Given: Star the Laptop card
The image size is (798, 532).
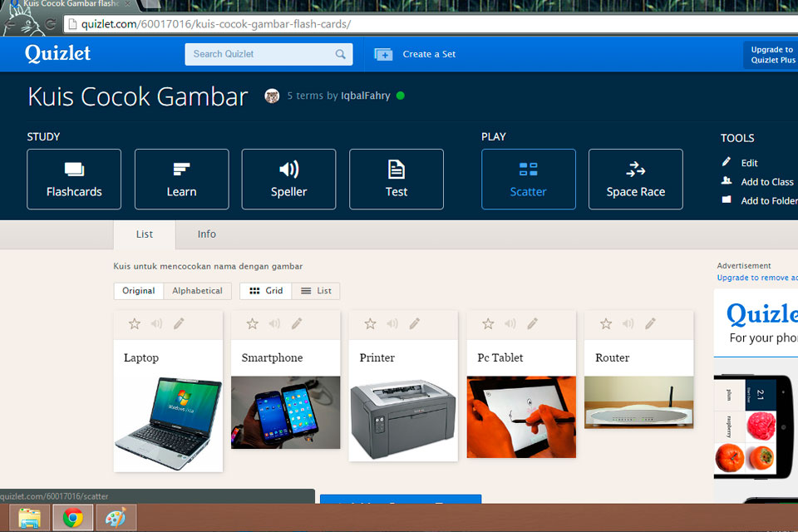Looking at the screenshot, I should [x=135, y=324].
